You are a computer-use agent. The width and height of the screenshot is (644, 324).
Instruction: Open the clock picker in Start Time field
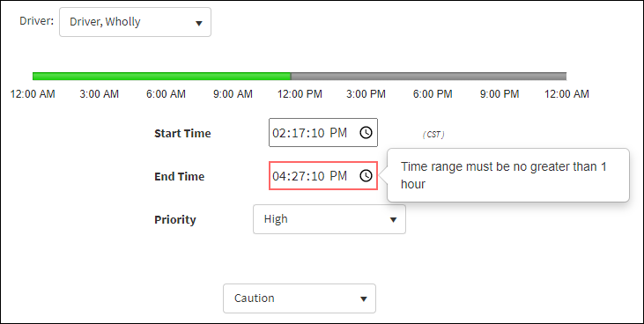coord(366,133)
